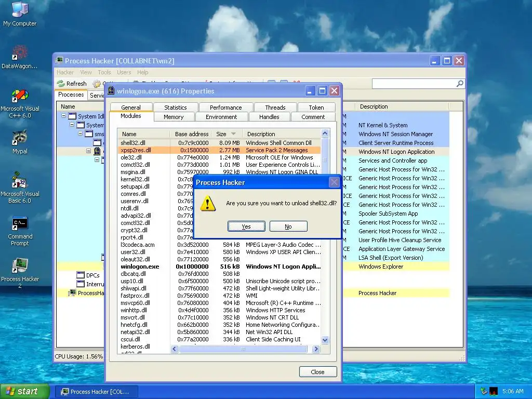Click Close in winlogon Properties window

[318, 372]
